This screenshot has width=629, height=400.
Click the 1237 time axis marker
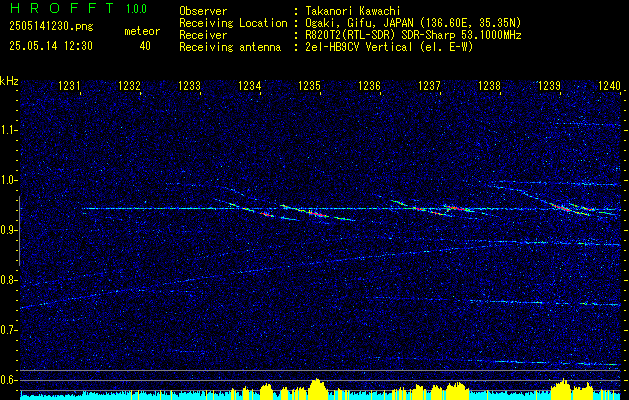click(x=429, y=85)
